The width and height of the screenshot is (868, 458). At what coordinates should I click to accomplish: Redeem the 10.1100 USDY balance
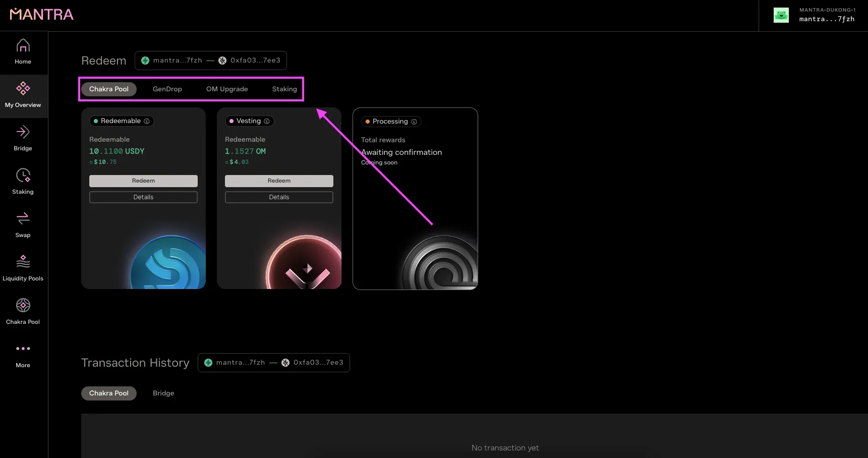coord(143,181)
